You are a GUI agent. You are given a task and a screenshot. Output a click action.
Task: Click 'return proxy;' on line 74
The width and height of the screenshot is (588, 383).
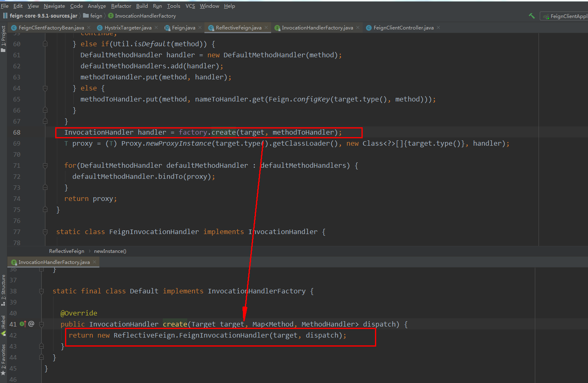(91, 199)
